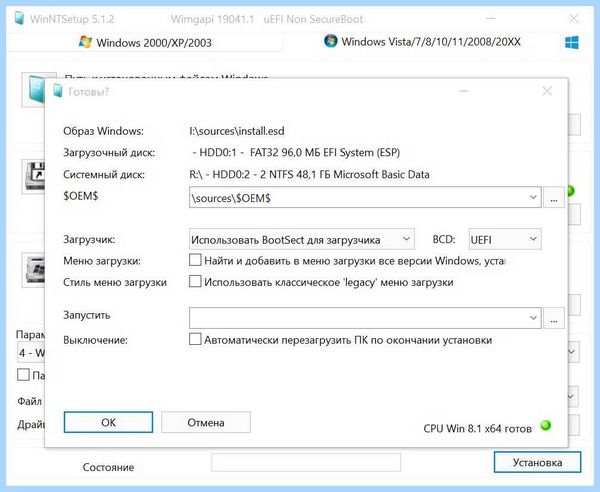The image size is (600, 492).
Task: Toggle the Па… checkbox in main window
Action: (23, 374)
